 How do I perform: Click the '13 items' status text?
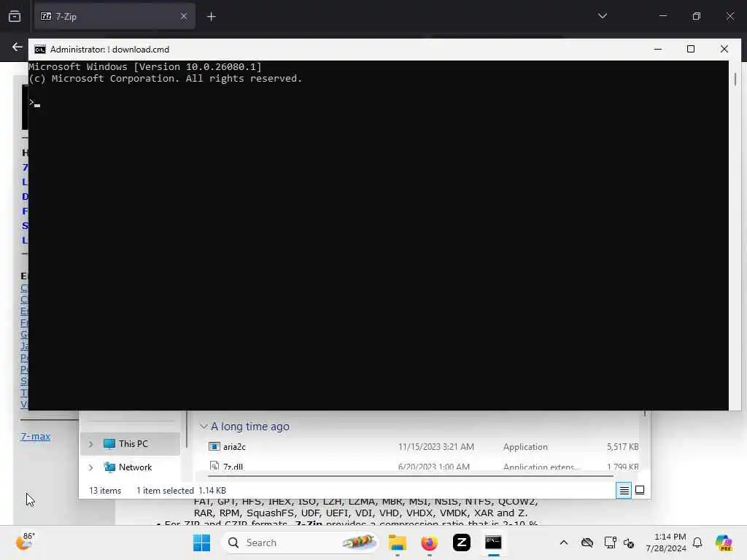(105, 491)
